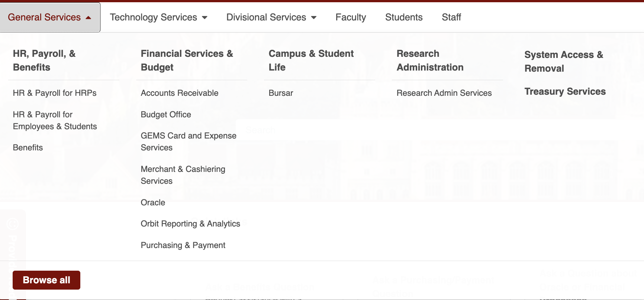Open the Faculty menu item
This screenshot has height=300, width=644.
(350, 17)
